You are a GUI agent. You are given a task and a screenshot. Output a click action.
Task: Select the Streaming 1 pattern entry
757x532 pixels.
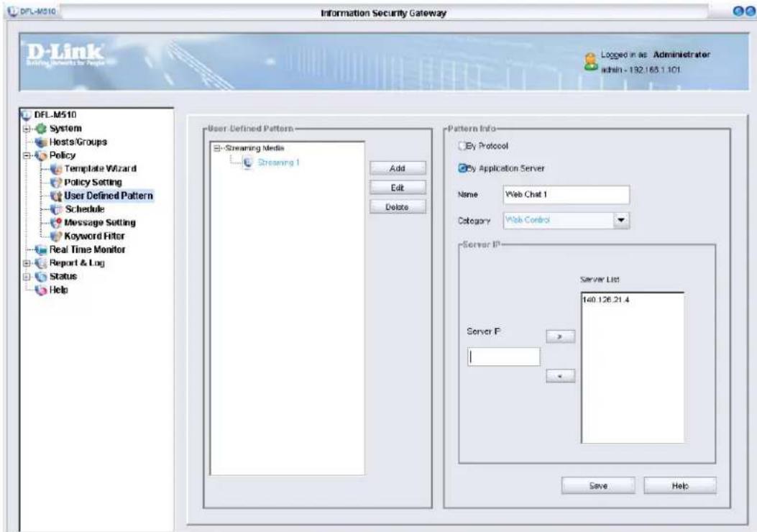(278, 162)
